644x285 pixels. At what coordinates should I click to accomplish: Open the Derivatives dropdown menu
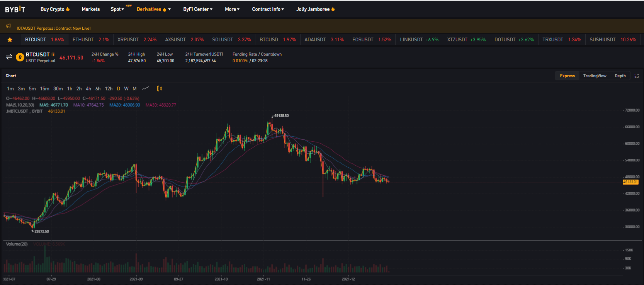pos(154,9)
